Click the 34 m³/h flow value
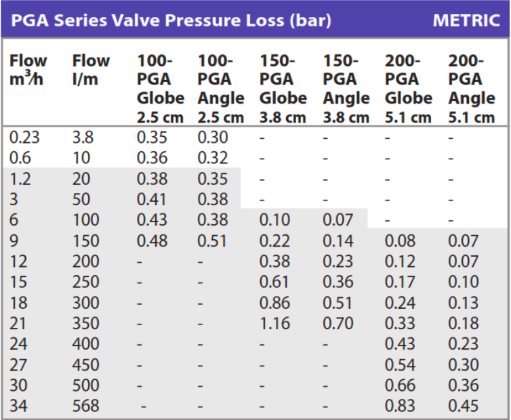This screenshot has height=420, width=511. point(18,406)
